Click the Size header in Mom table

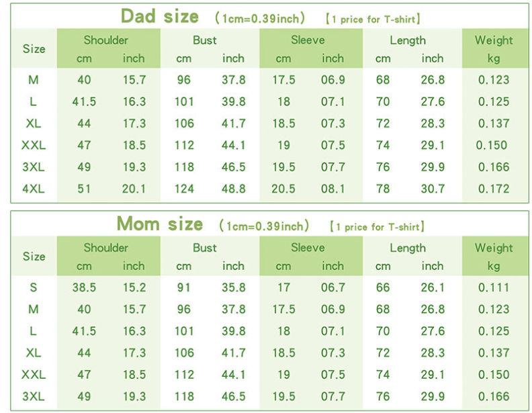click(34, 257)
